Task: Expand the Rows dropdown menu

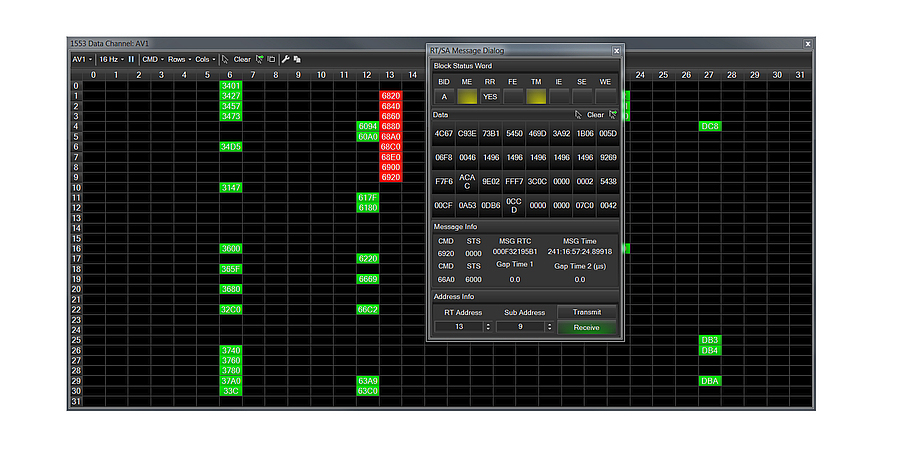Action: [180, 59]
